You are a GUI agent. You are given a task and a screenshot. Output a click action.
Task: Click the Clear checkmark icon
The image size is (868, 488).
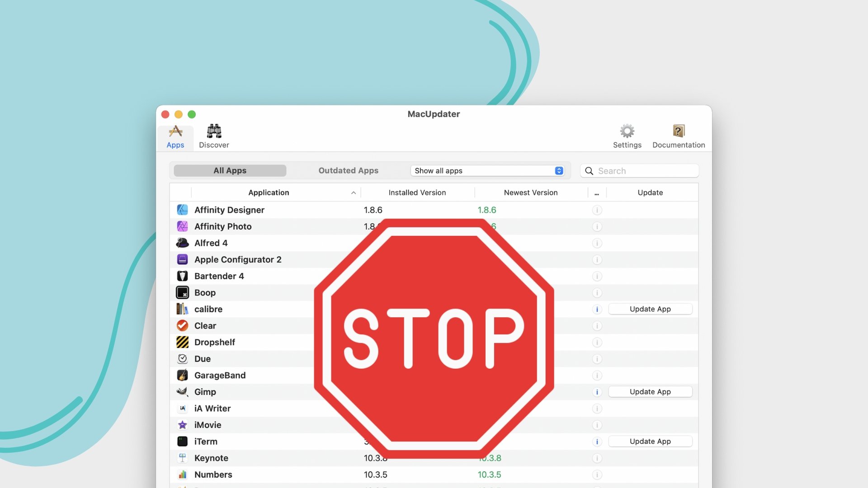pos(182,326)
